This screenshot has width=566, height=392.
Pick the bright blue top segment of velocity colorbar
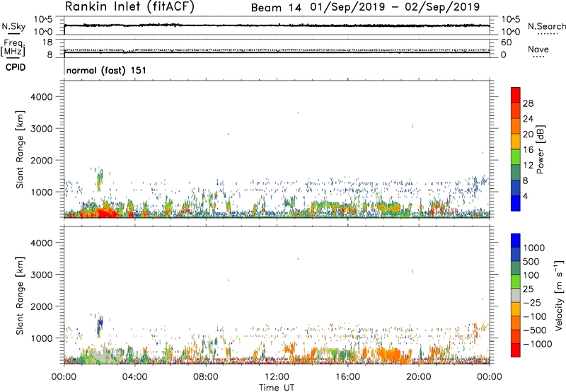[x=516, y=241]
